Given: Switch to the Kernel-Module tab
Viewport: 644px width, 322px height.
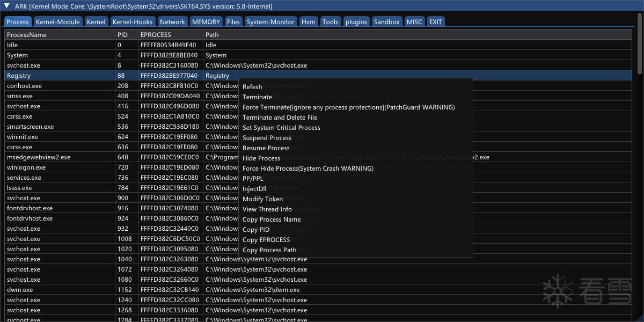Looking at the screenshot, I should tap(58, 21).
